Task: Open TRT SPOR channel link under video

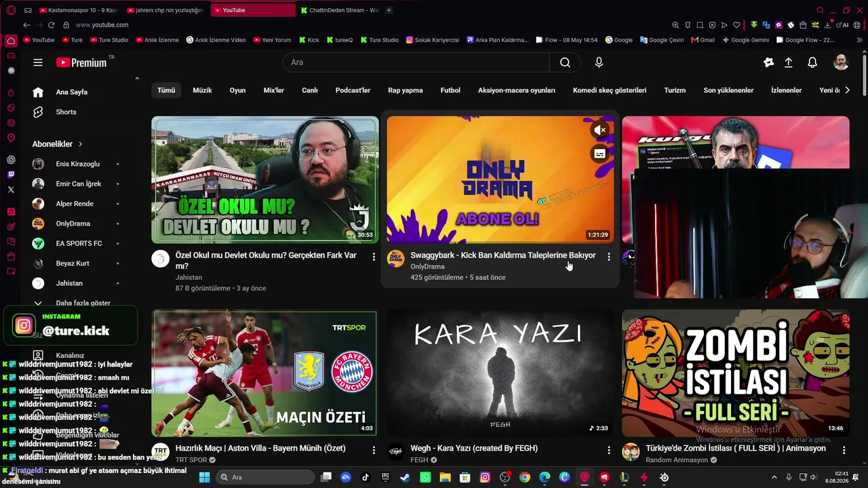Action: pyautogui.click(x=191, y=460)
